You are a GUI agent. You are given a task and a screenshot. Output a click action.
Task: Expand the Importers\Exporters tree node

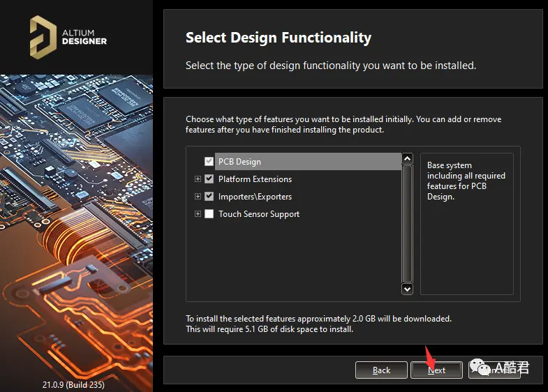point(198,196)
